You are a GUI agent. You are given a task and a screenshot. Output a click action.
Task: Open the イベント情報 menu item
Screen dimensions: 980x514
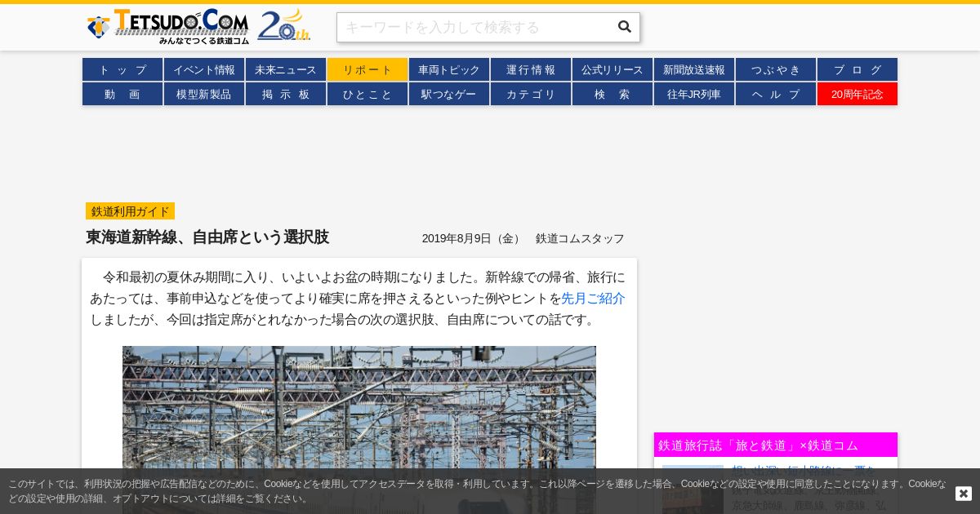pos(204,69)
